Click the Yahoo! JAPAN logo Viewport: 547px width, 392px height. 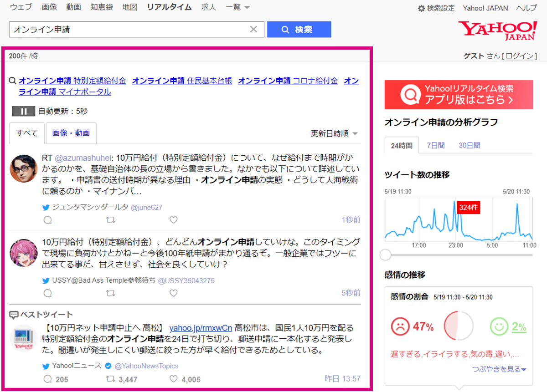(497, 31)
